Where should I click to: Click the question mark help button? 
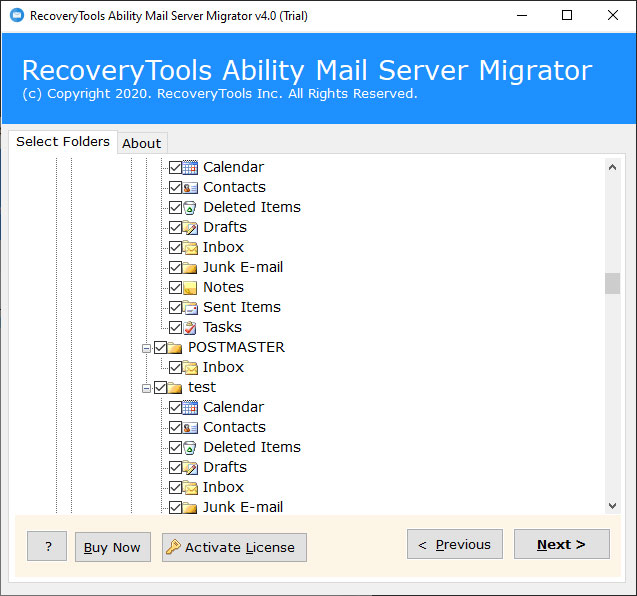47,546
